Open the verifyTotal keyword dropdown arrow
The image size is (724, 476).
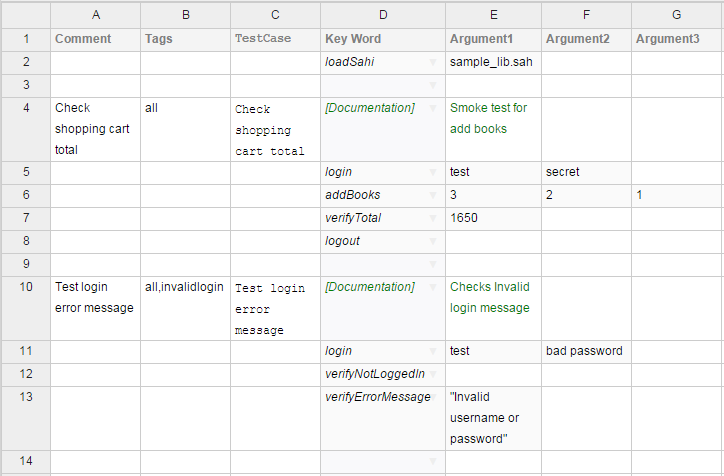(x=433, y=217)
